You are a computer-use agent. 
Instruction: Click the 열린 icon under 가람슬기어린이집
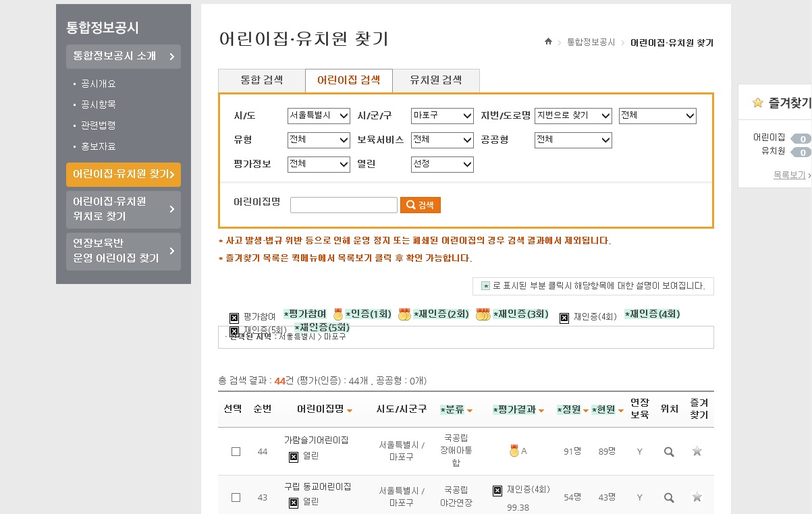[294, 457]
